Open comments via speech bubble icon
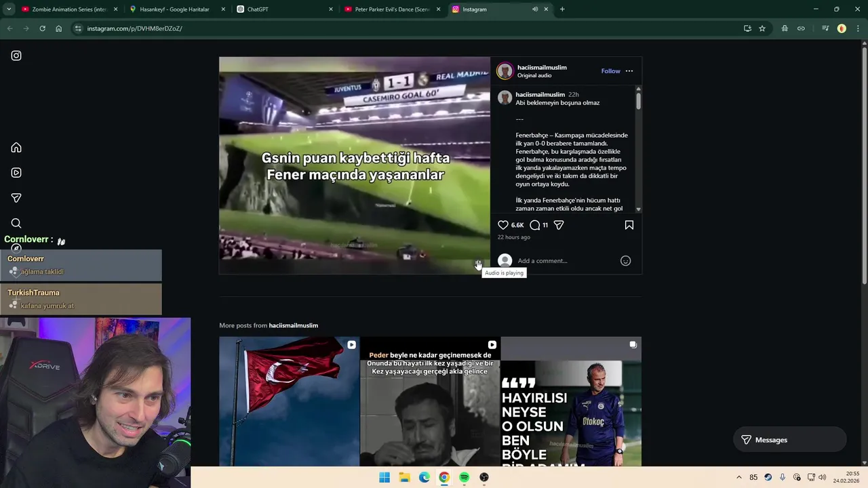Screen dimensions: 868x488 535,225
